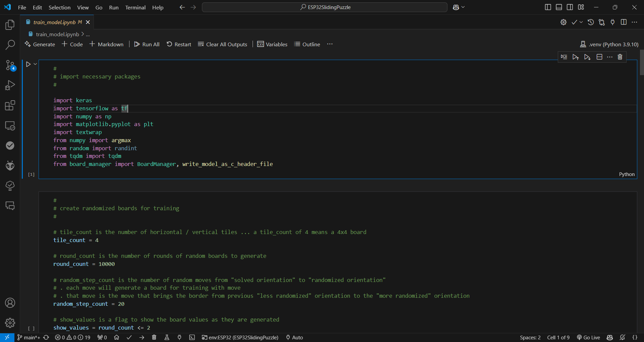Add a Markdown cell

106,44
